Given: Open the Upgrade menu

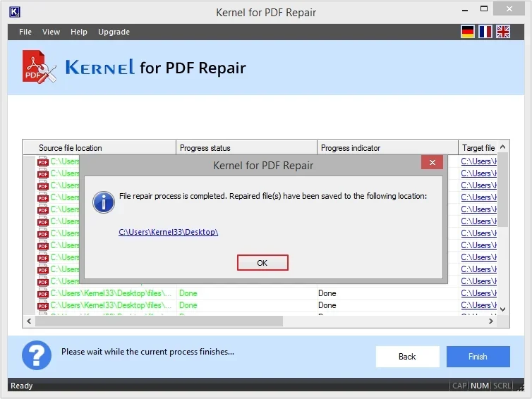Looking at the screenshot, I should coord(114,32).
